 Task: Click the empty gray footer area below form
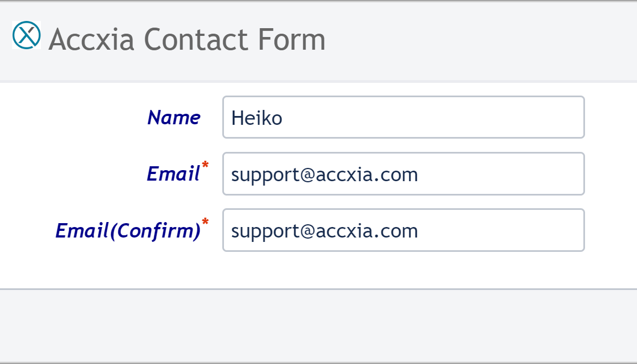pos(318,326)
